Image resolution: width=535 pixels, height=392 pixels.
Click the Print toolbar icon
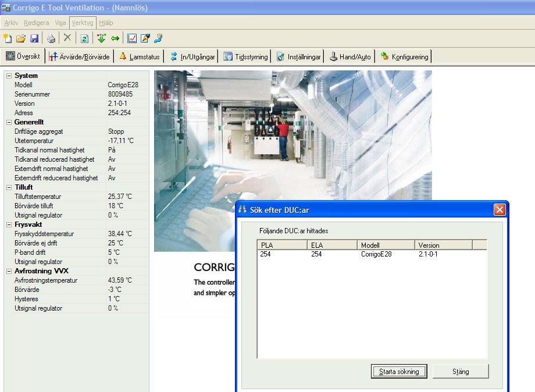pyautogui.click(x=51, y=38)
